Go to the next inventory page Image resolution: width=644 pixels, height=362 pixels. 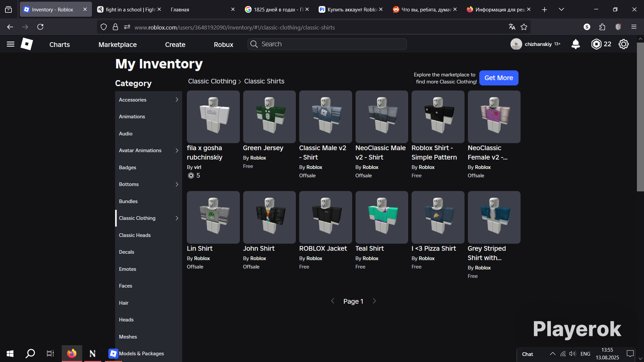(x=375, y=301)
